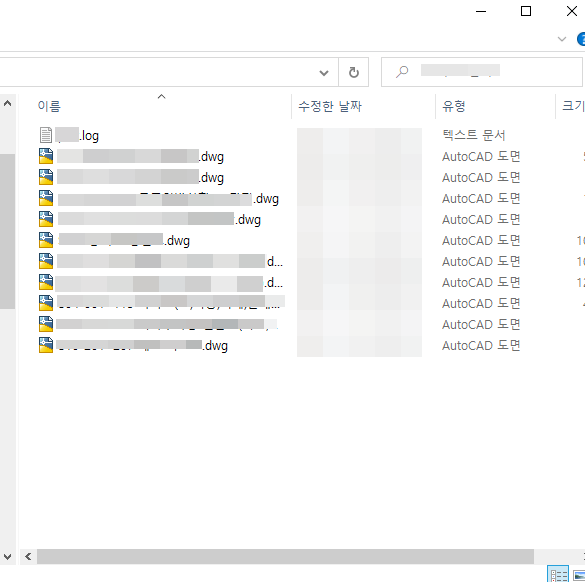Maximize the Explorer window
Viewport: 585px width, 582px height.
(526, 12)
